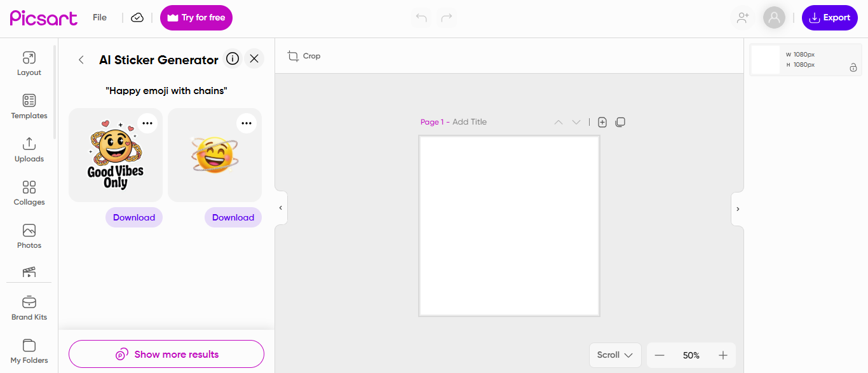This screenshot has width=868, height=373.
Task: Click the cloud save status icon
Action: pyautogui.click(x=137, y=18)
